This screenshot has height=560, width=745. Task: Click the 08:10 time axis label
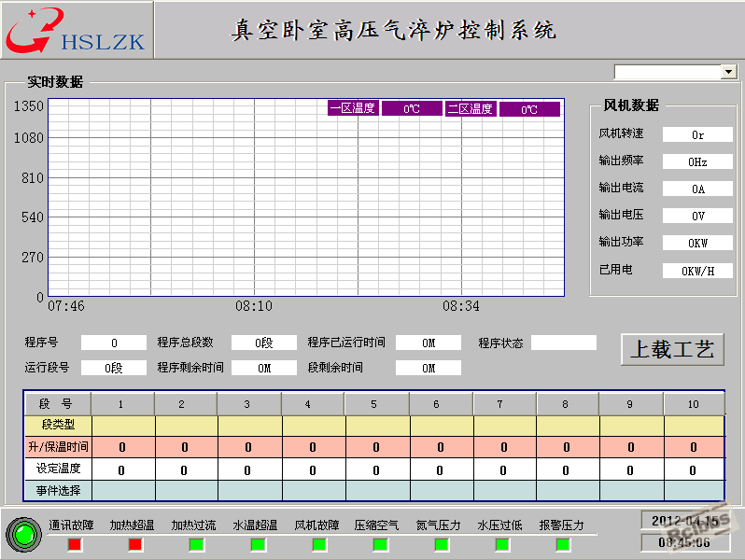(254, 306)
